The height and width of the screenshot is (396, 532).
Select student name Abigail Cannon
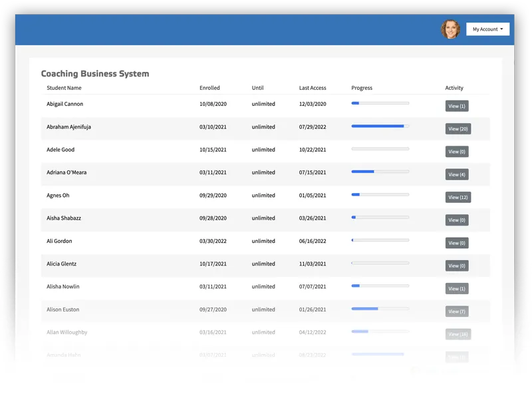65,104
